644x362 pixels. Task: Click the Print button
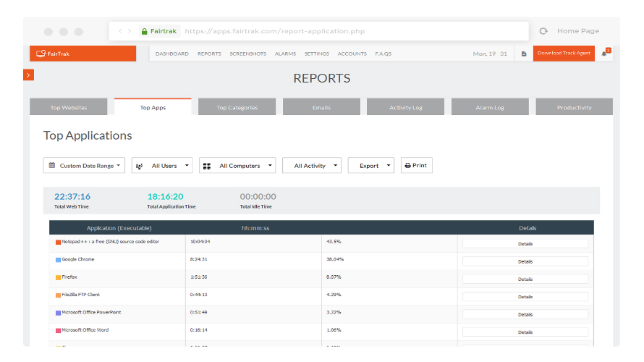pyautogui.click(x=417, y=165)
